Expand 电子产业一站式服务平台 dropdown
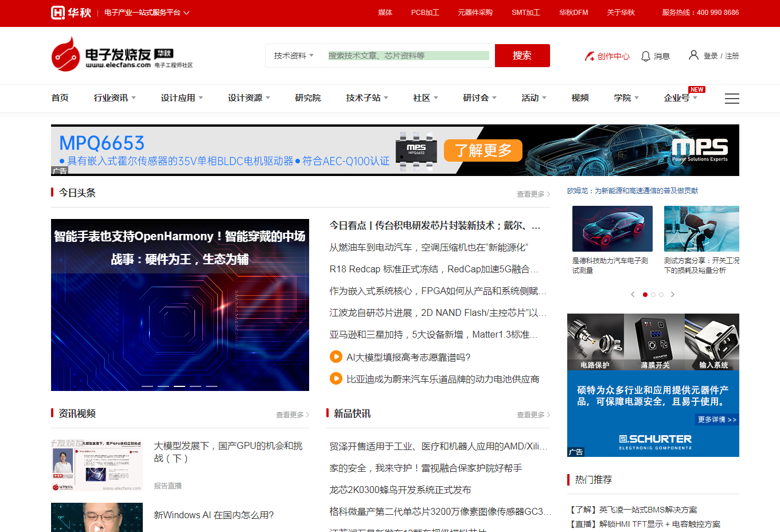The width and height of the screenshot is (780, 532). coord(147,13)
